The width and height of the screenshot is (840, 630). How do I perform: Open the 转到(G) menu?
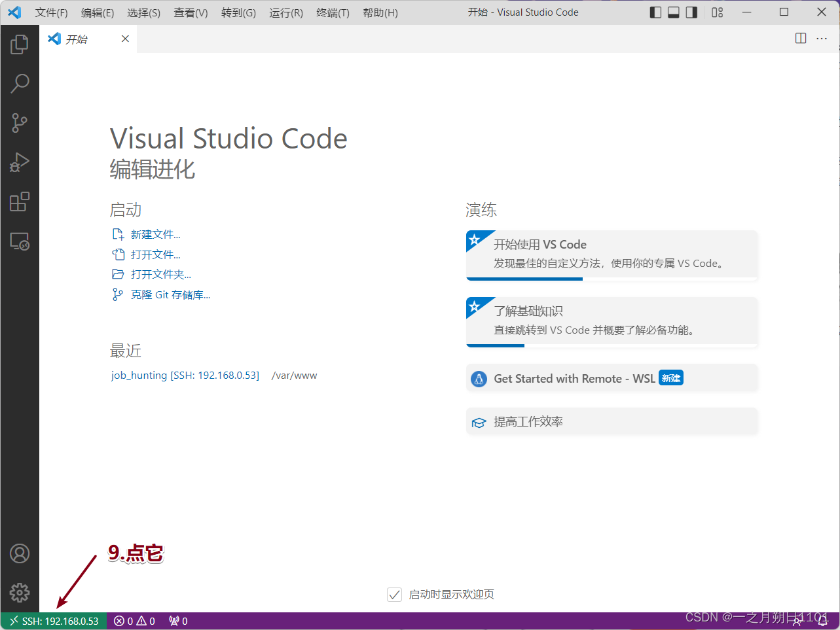[x=238, y=13]
